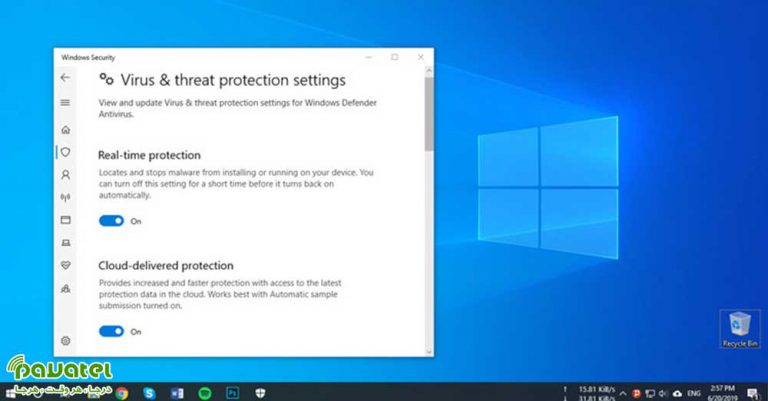Switch the ENG input language indicator
The image size is (768, 401).
[694, 393]
